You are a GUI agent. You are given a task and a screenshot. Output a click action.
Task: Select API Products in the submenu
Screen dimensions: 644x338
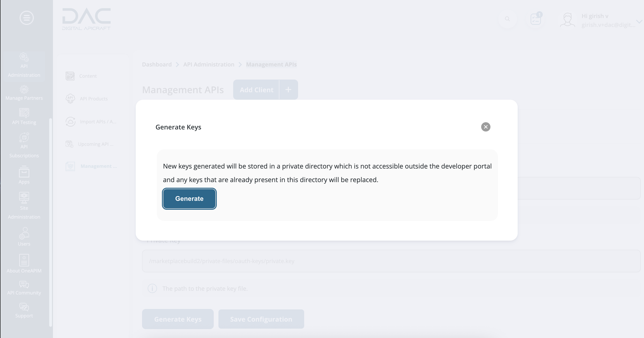tap(94, 99)
